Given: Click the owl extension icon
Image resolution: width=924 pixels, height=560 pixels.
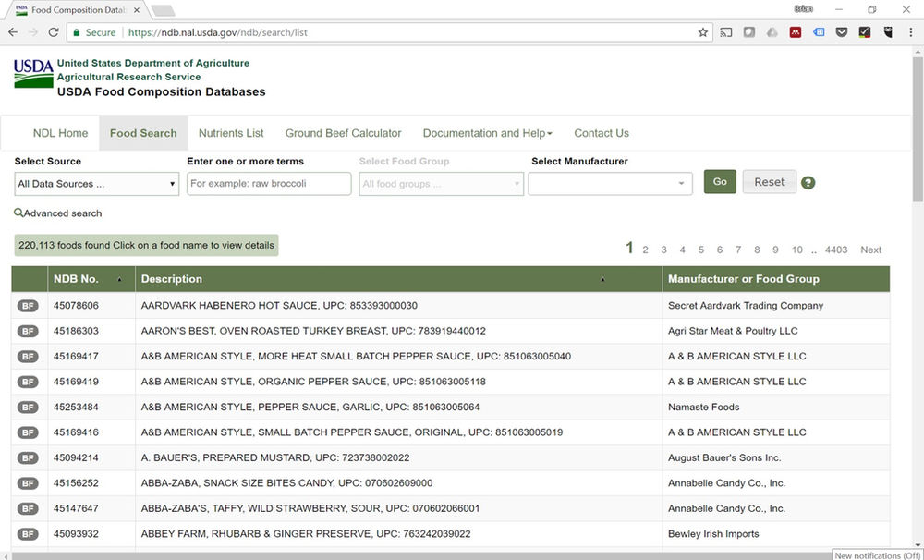Looking at the screenshot, I should coord(888,32).
